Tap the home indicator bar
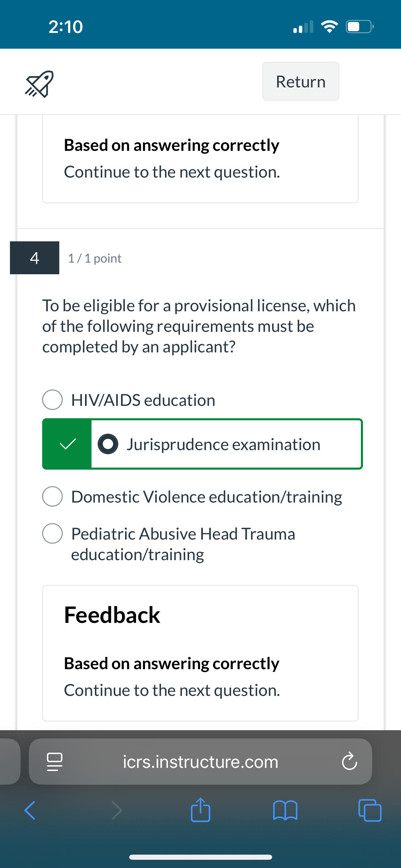The height and width of the screenshot is (868, 401). coord(200,857)
